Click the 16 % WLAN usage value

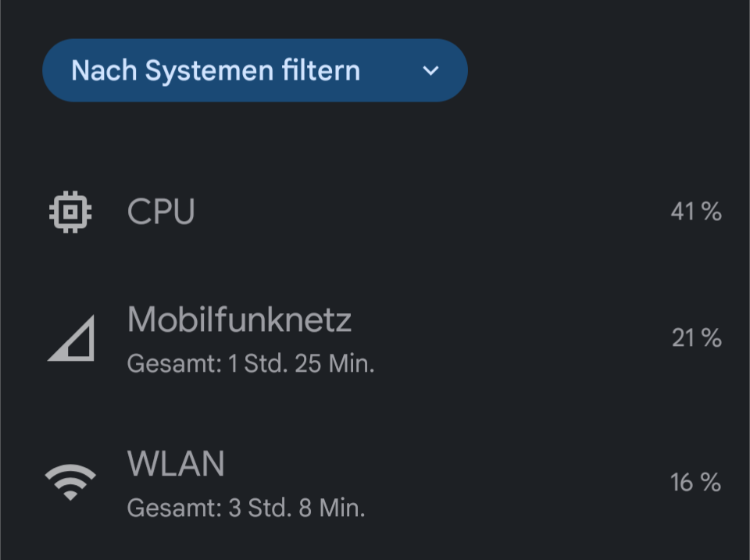[x=695, y=483]
